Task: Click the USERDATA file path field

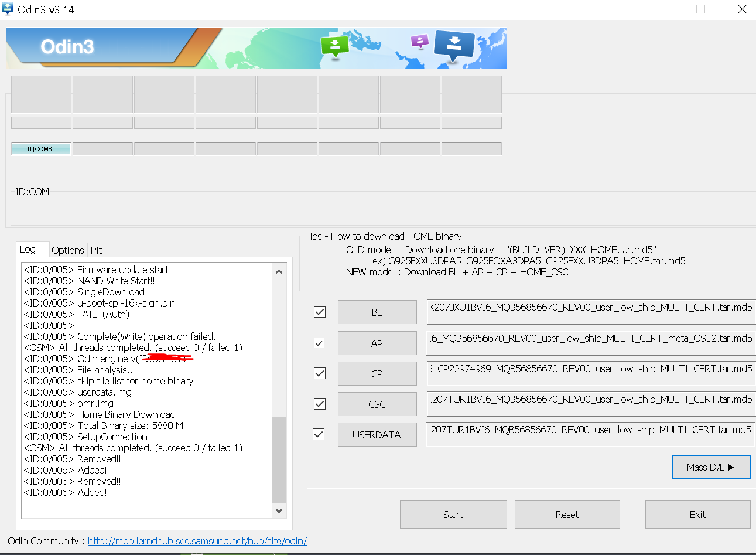Action: pos(591,434)
